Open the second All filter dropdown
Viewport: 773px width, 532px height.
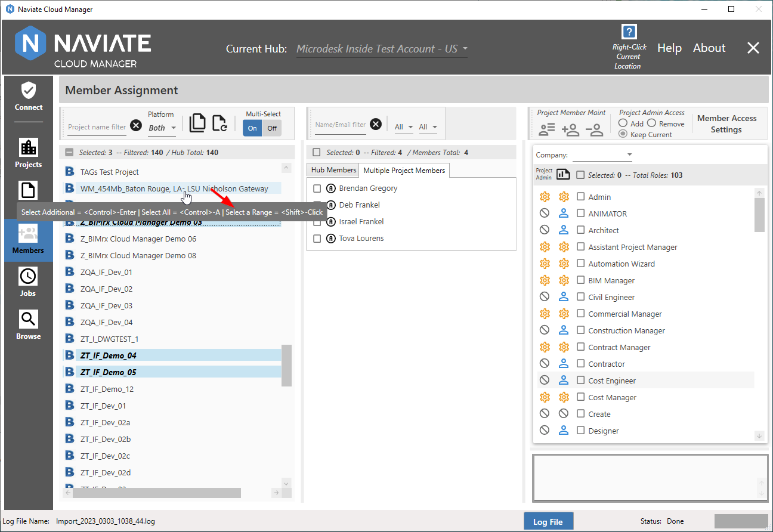tap(428, 127)
